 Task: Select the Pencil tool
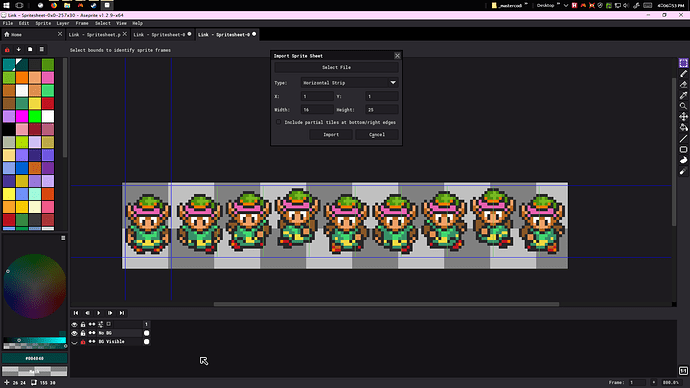pyautogui.click(x=683, y=74)
